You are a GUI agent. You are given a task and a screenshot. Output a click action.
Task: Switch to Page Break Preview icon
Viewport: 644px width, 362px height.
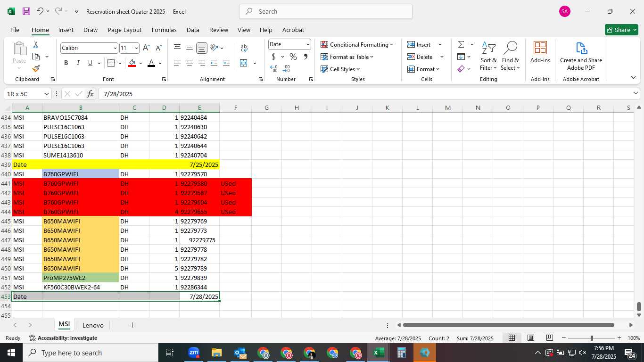(549, 338)
